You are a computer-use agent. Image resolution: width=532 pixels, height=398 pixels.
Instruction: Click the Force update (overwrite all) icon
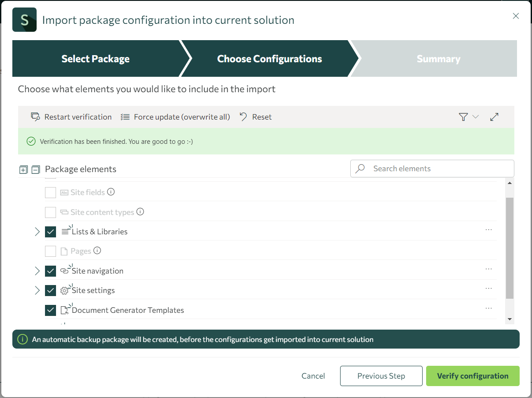click(x=125, y=116)
